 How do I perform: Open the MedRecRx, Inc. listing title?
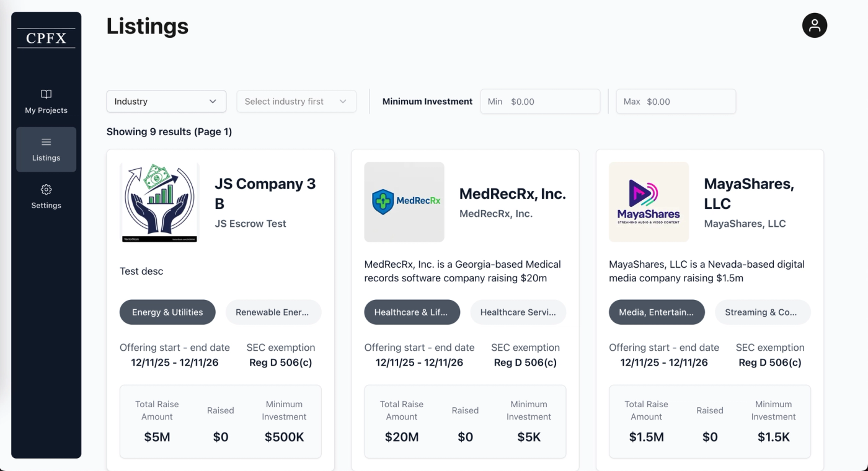(x=513, y=194)
